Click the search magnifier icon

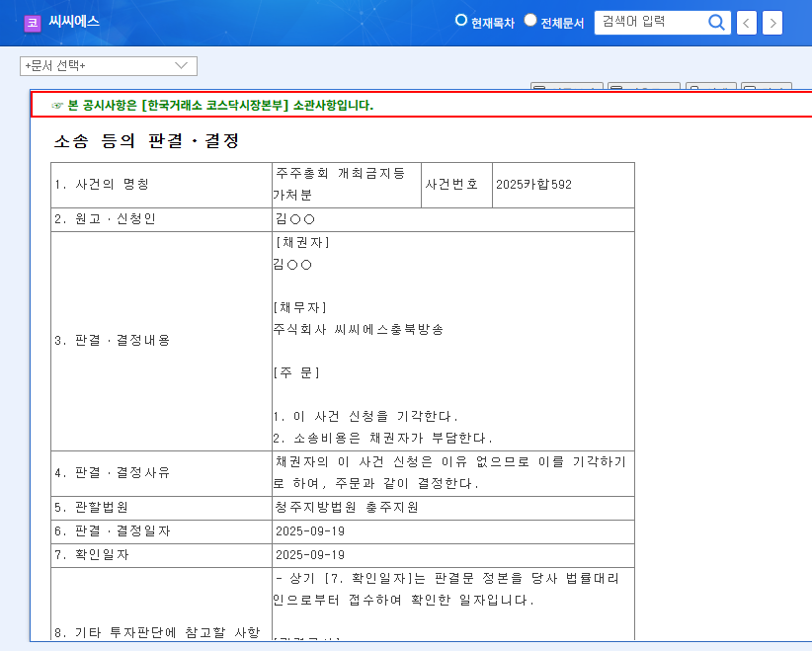tap(716, 23)
